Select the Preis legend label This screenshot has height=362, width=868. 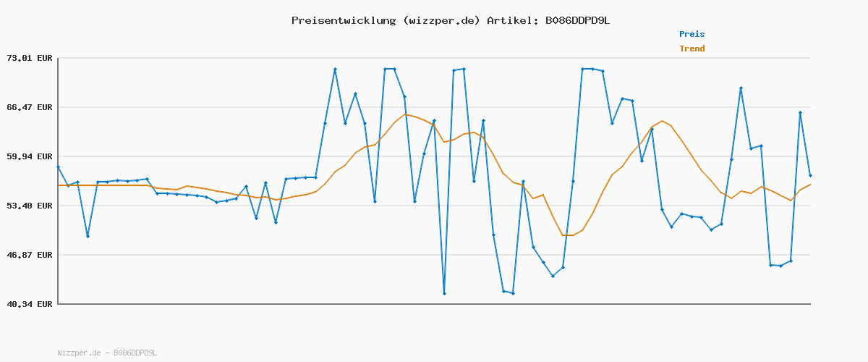point(692,34)
